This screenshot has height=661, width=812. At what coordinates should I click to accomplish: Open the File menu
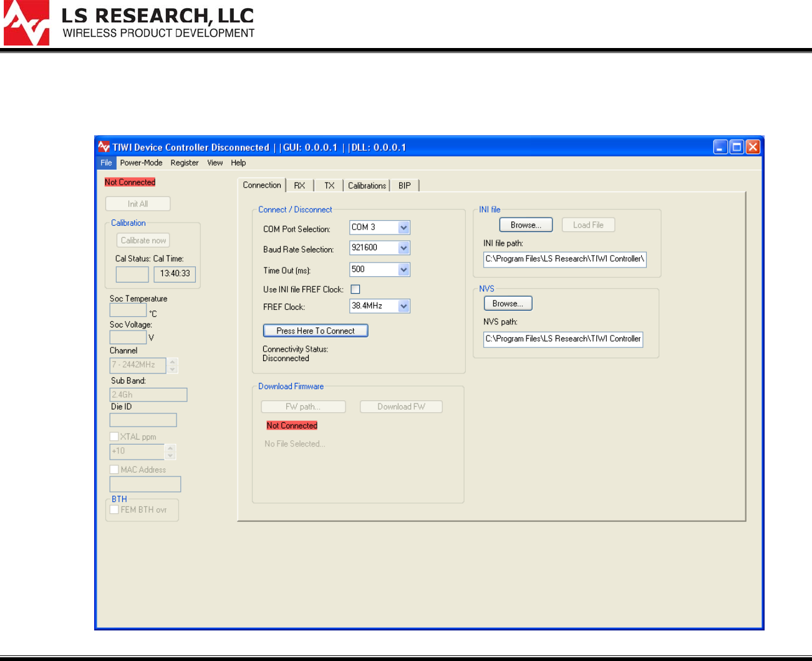click(x=106, y=163)
